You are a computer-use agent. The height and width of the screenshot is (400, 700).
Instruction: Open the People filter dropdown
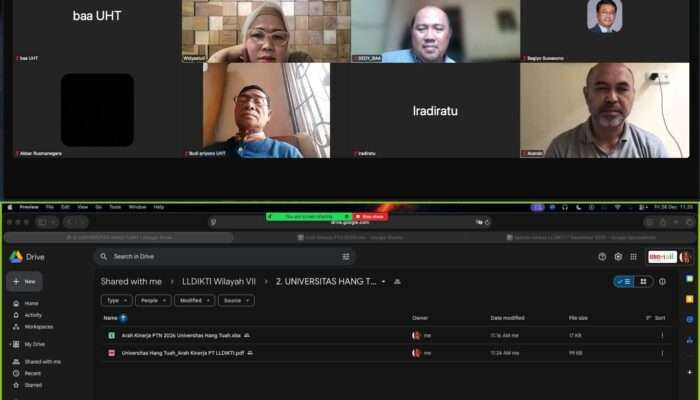pos(152,300)
